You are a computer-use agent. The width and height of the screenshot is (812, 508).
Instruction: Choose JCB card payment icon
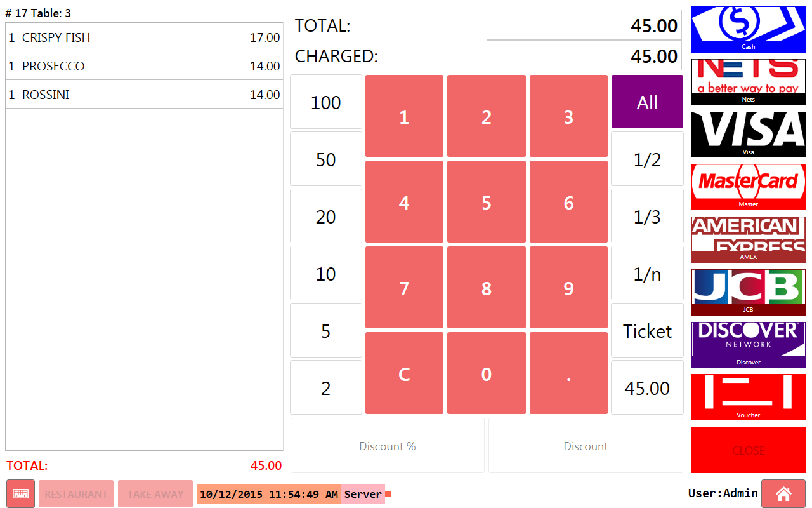748,292
